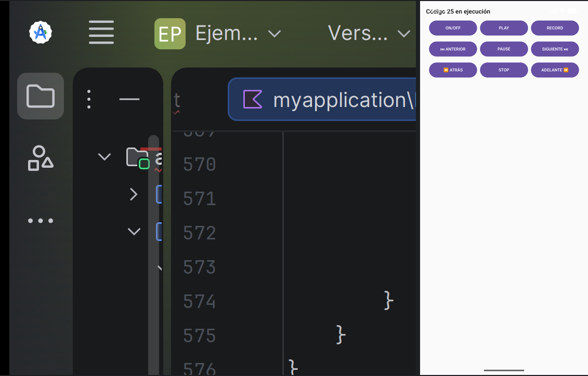Click line number 570 in the gutter
Screen dimensions: 588x376
point(200,165)
